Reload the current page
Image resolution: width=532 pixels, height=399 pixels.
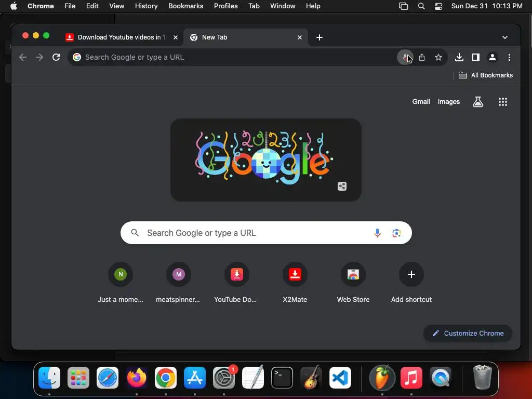(x=56, y=57)
